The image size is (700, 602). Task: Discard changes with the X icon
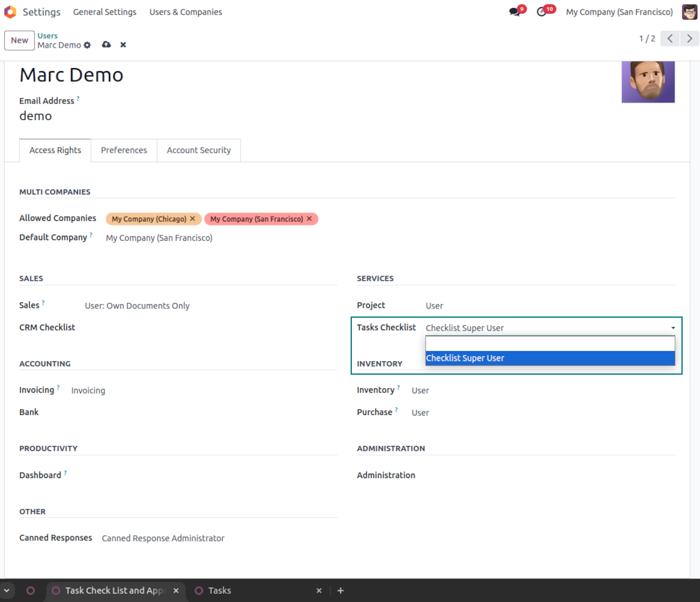point(123,45)
